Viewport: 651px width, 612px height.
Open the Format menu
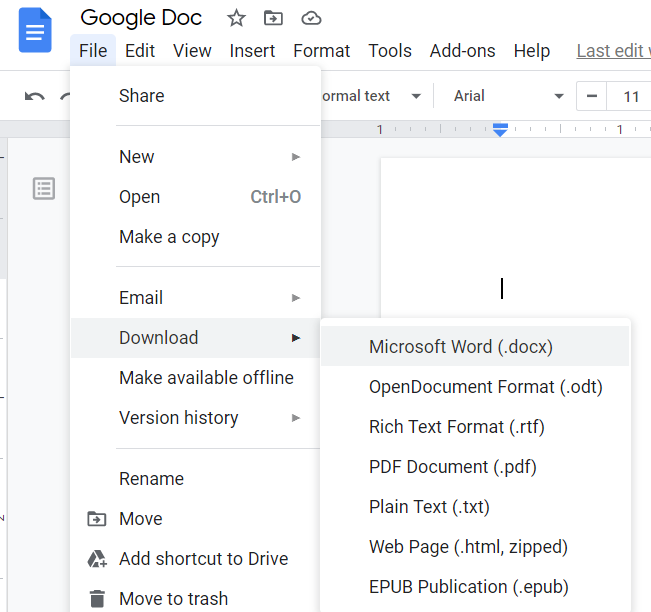point(321,51)
